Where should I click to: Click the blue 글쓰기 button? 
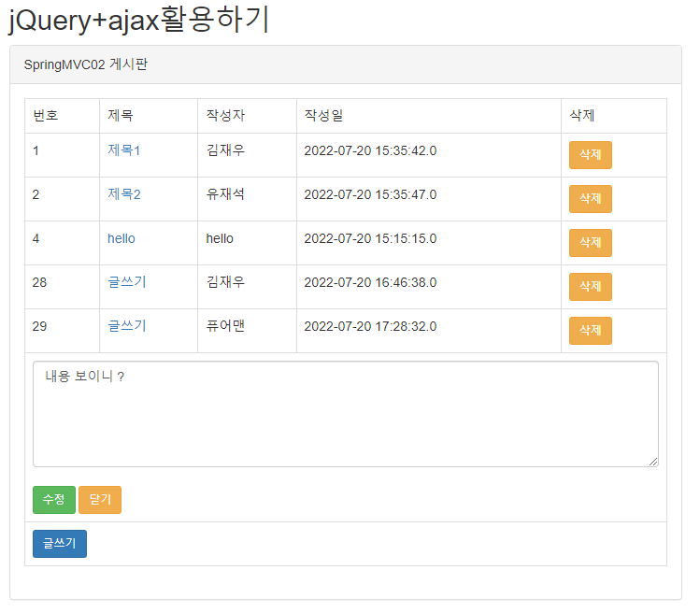tap(60, 544)
